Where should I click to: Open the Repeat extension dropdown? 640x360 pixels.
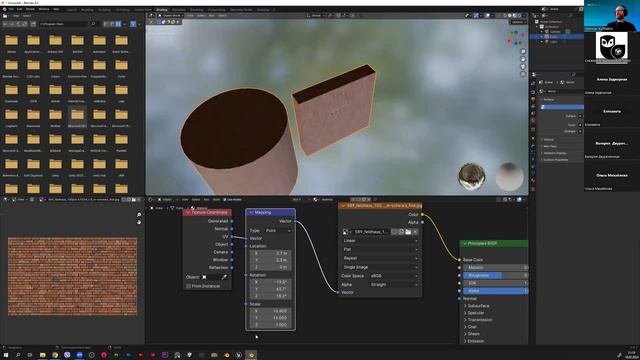(380, 258)
